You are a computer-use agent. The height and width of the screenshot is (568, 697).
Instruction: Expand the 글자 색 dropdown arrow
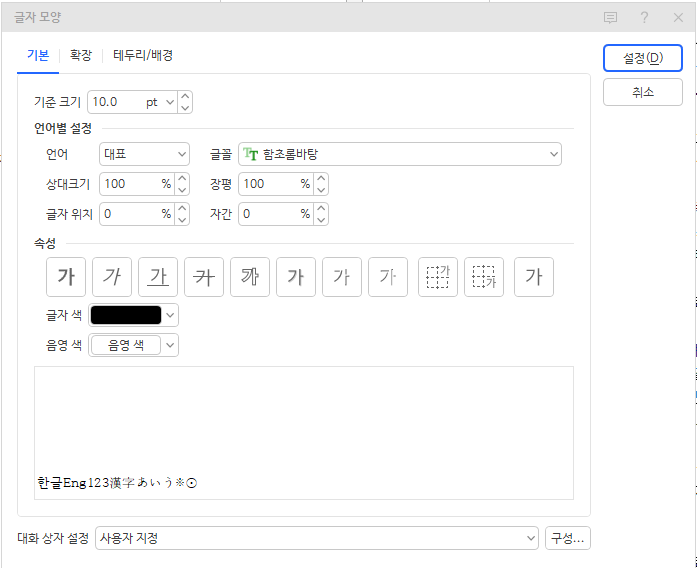pyautogui.click(x=170, y=316)
